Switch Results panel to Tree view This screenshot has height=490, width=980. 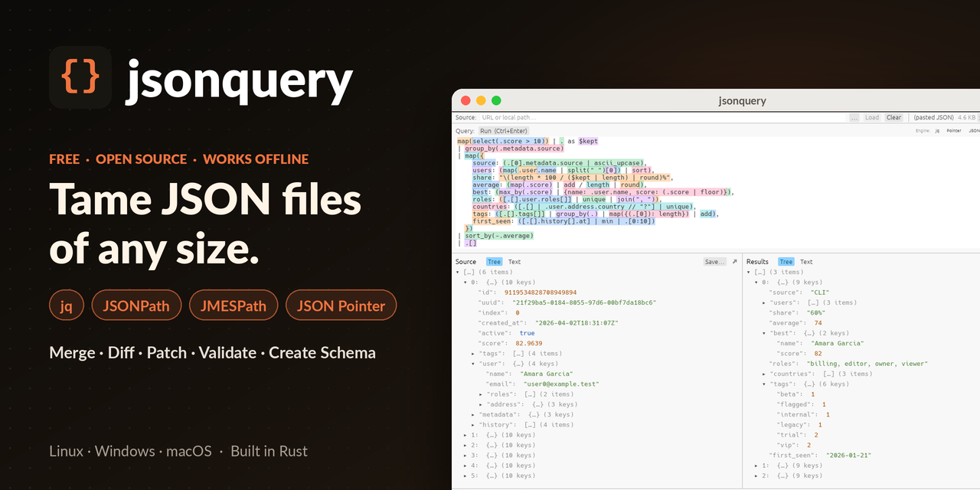tap(786, 262)
